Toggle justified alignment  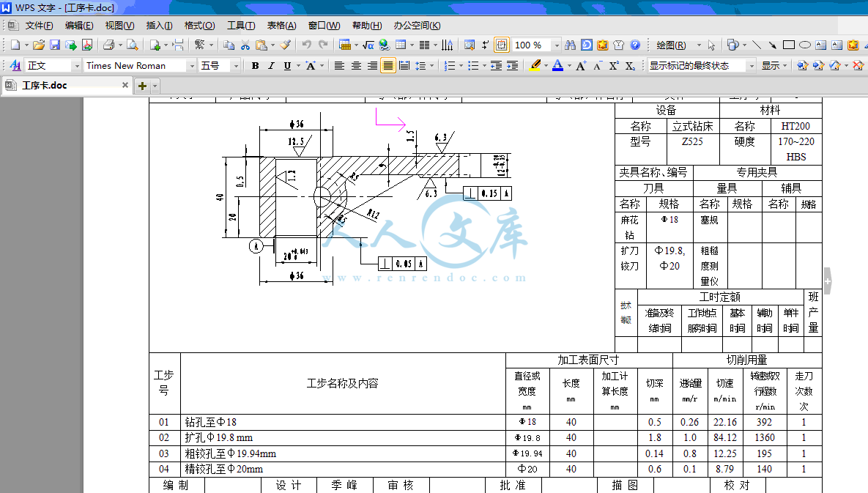pyautogui.click(x=388, y=65)
